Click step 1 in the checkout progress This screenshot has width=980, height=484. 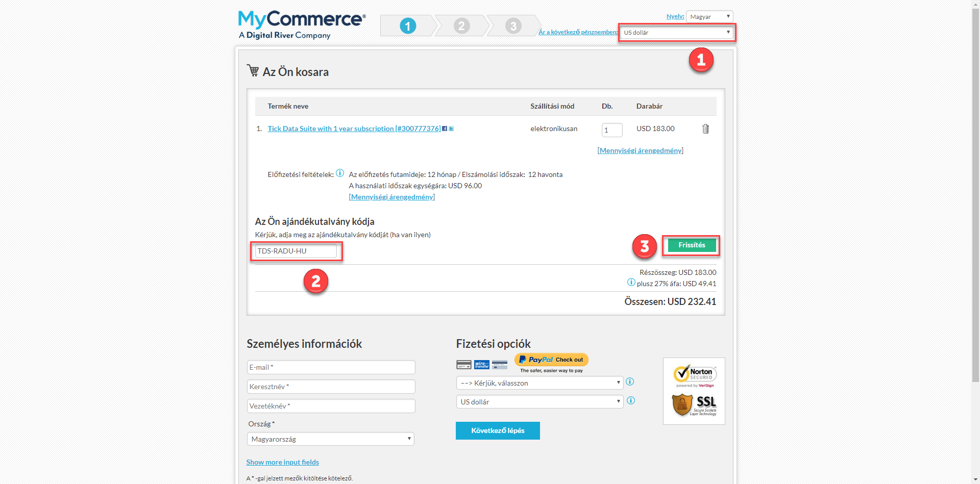408,26
